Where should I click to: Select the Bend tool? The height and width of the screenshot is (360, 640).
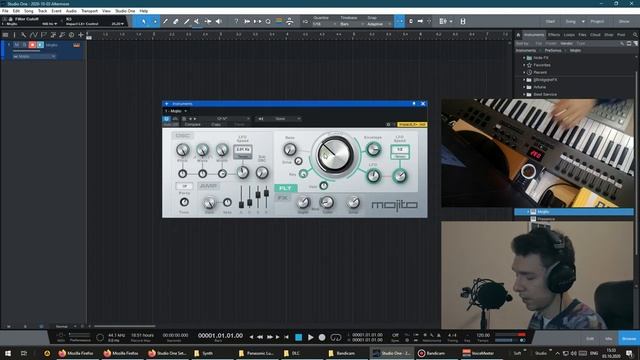click(x=208, y=21)
